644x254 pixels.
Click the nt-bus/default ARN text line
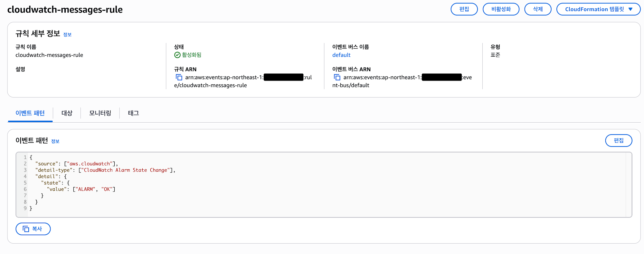351,85
